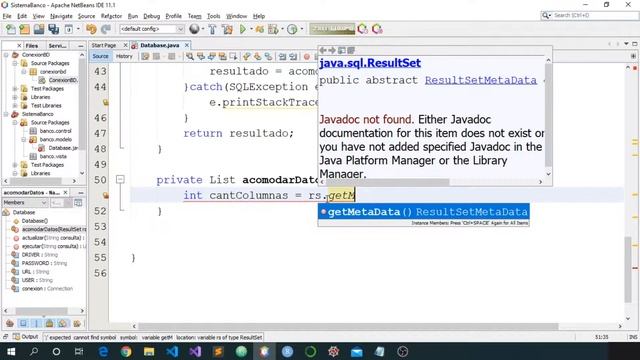Screen dimensions: 640x360
Task: Toggle Show Inherited Members filter icon
Action: [x=10, y=324]
